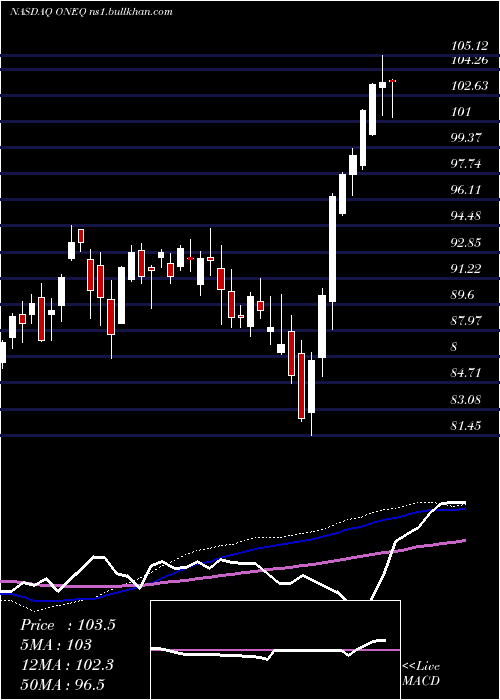Click the 97.74 price level label
500x700 pixels.
(467, 164)
